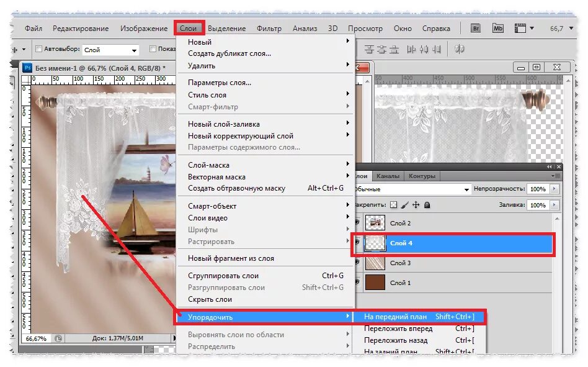Screen dimensions: 588x367
Task: Select the Слой 3 layer thumbnail
Action: coord(375,263)
